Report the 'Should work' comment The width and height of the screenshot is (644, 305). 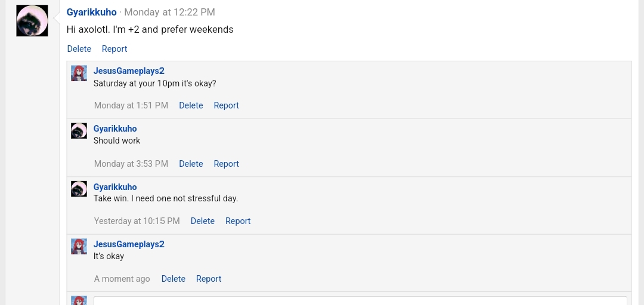[x=227, y=164]
